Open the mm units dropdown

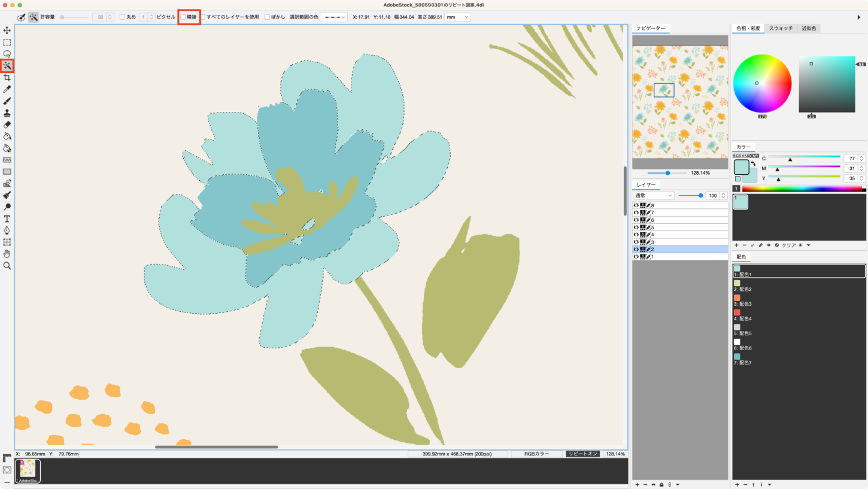[457, 17]
